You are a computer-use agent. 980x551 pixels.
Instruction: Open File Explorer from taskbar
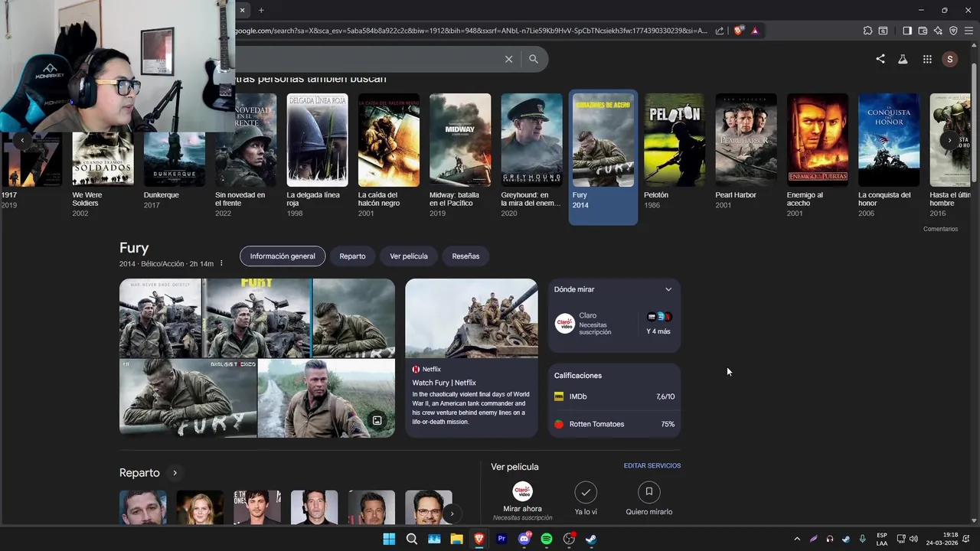click(456, 539)
